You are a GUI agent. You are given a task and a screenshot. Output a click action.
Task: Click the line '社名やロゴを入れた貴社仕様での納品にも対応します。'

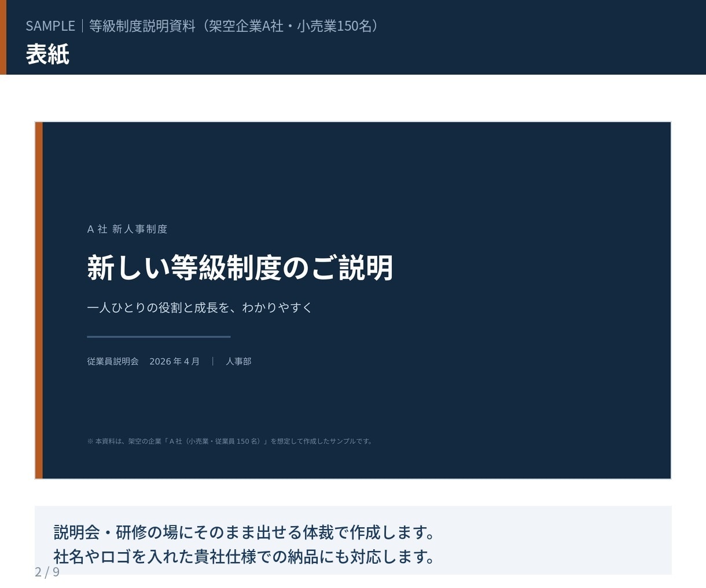[244, 556]
